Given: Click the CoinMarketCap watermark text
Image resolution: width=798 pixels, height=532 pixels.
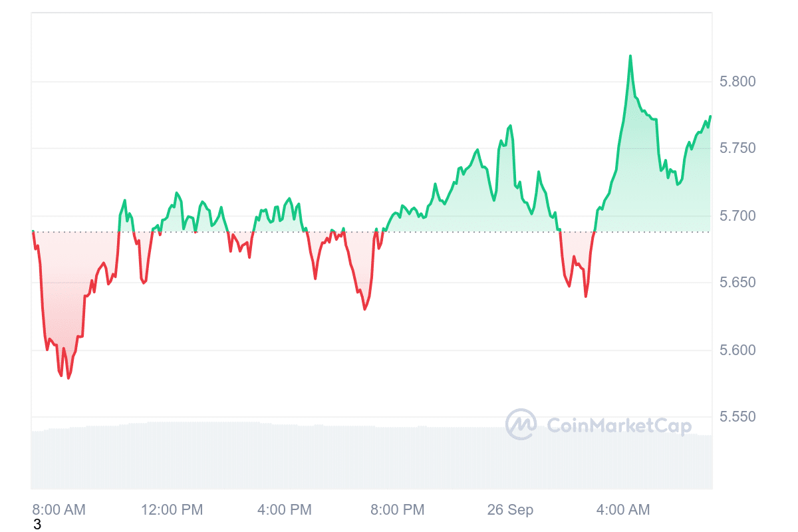Looking at the screenshot, I should (x=618, y=426).
